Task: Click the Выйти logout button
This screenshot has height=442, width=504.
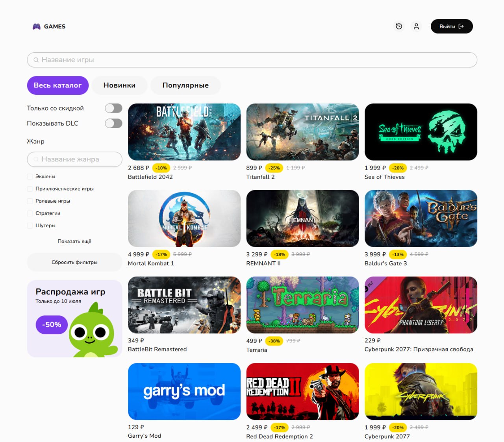Action: point(452,26)
